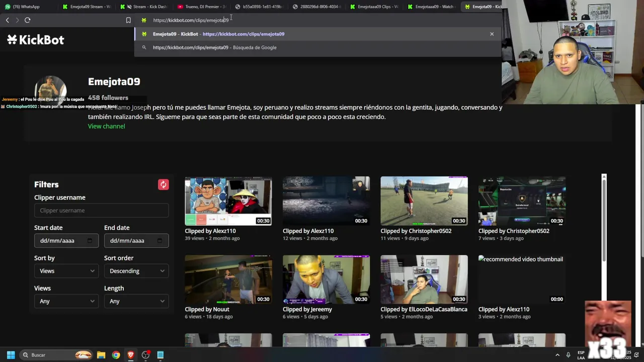644x362 pixels.
Task: Switch to the 2880296d tab
Action: [317, 7]
